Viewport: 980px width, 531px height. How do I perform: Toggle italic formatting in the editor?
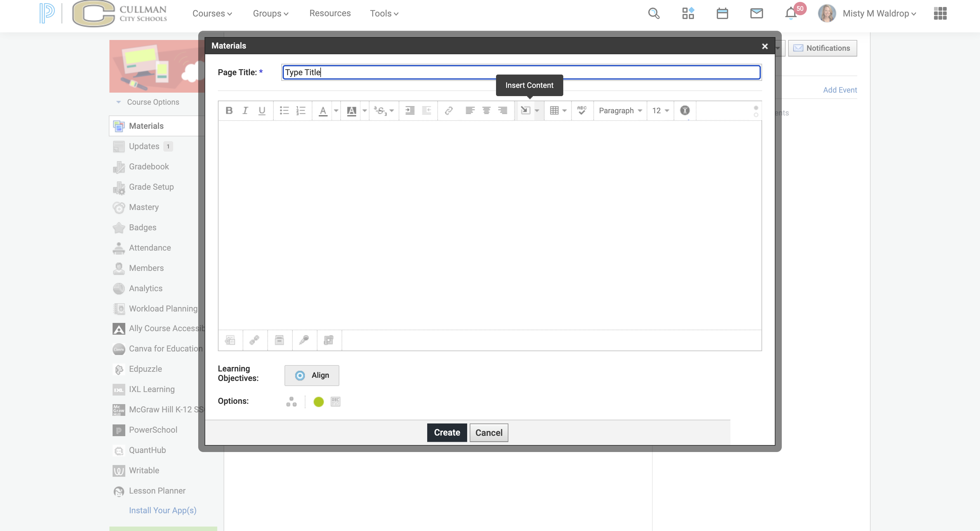point(245,110)
